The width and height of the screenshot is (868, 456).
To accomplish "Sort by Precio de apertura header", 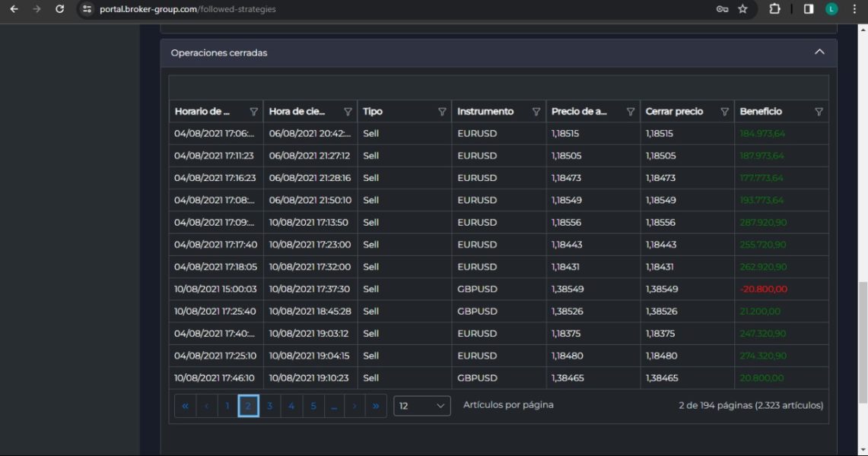I will (x=579, y=112).
